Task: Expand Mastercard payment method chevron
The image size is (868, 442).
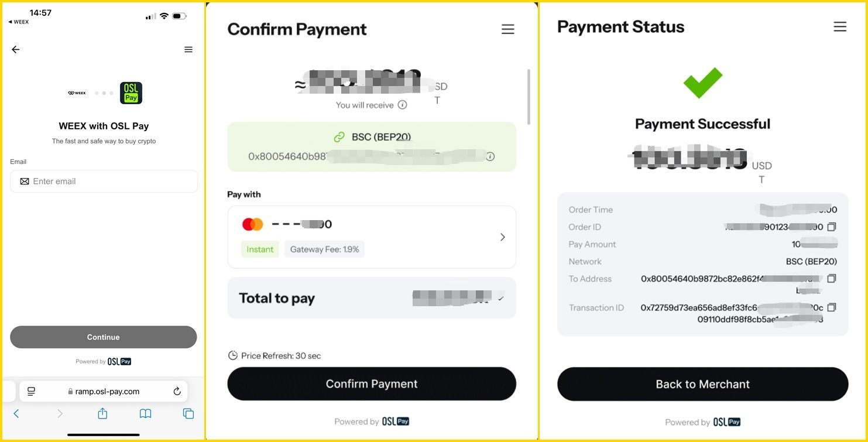Action: point(502,237)
